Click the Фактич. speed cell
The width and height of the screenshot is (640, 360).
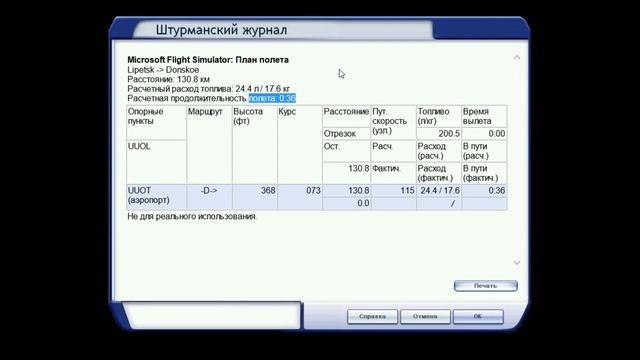pyautogui.click(x=393, y=173)
